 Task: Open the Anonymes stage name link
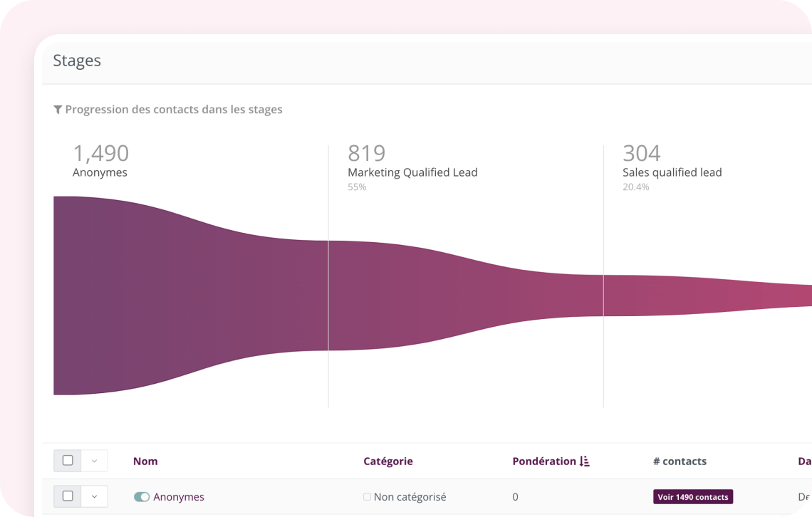pos(179,497)
